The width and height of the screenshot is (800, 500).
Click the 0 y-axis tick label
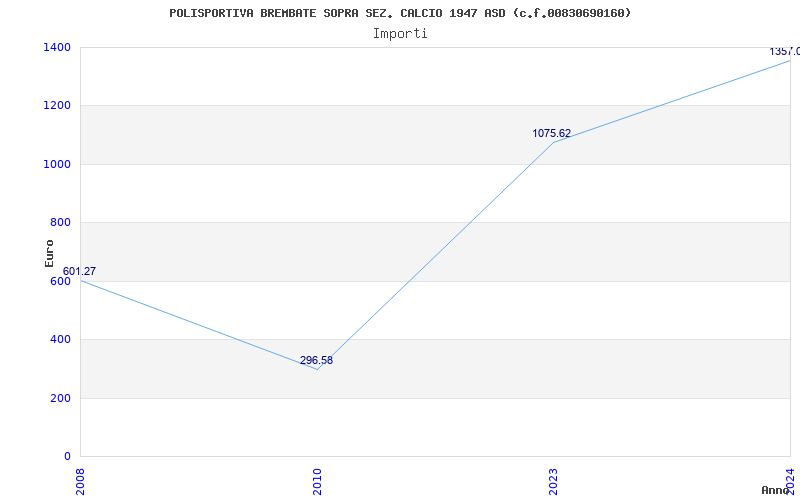click(67, 456)
